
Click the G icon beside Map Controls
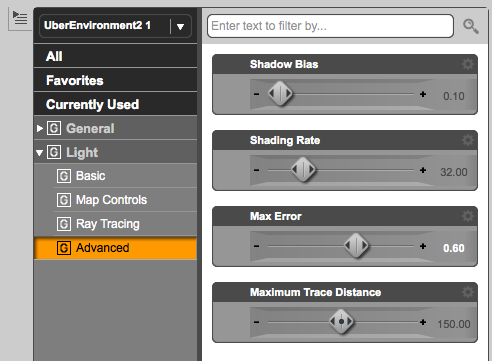(64, 200)
